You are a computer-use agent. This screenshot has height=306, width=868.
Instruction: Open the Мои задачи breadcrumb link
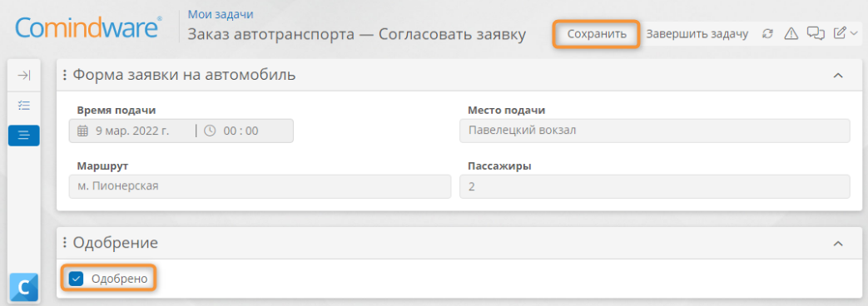pyautogui.click(x=221, y=14)
